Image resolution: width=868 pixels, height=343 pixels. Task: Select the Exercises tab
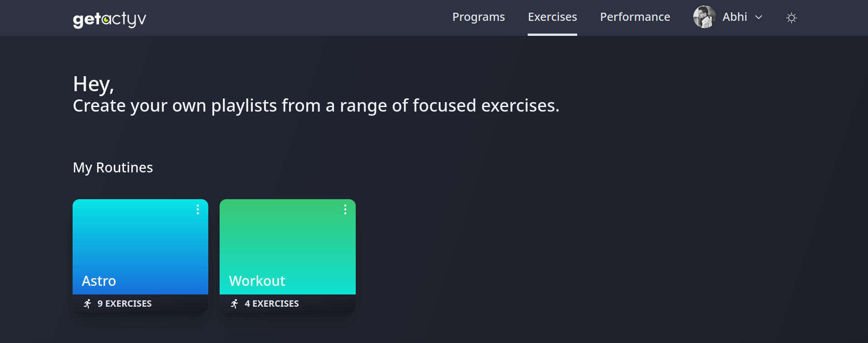tap(552, 17)
